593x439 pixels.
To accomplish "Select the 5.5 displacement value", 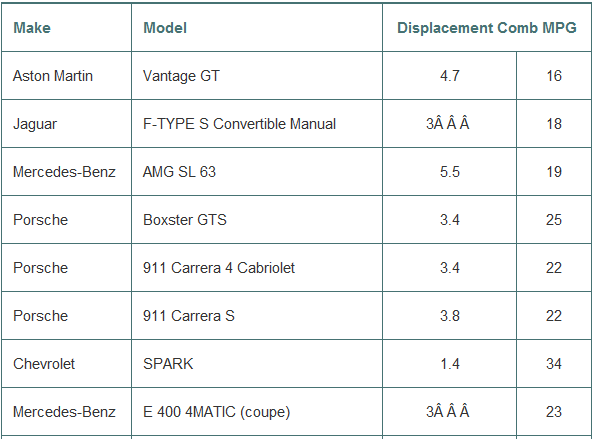I will [x=449, y=172].
